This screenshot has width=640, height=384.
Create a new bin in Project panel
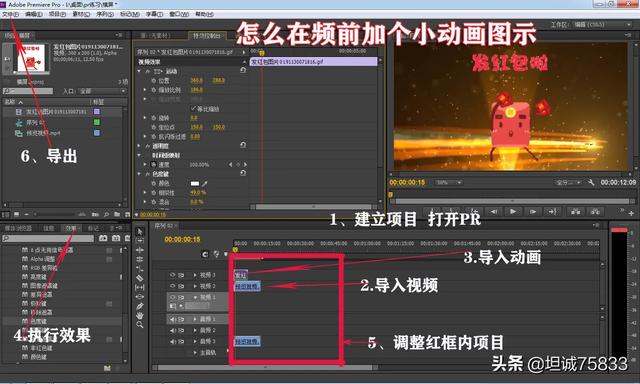pos(117,214)
